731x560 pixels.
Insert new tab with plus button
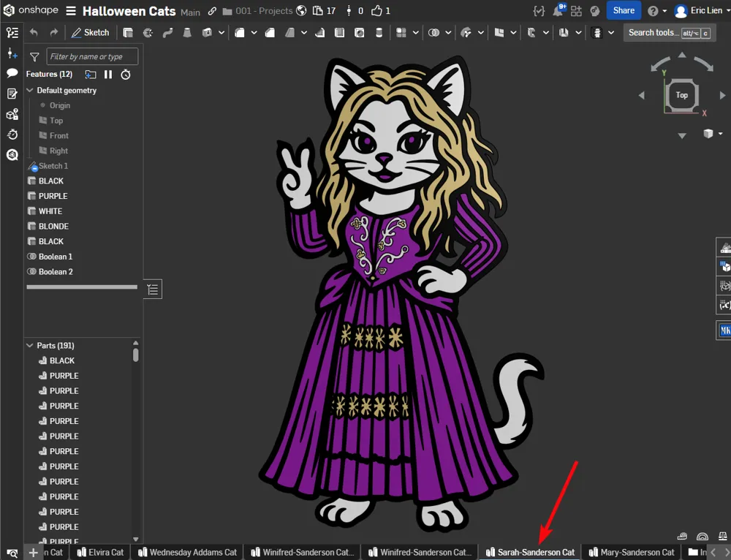pyautogui.click(x=33, y=553)
